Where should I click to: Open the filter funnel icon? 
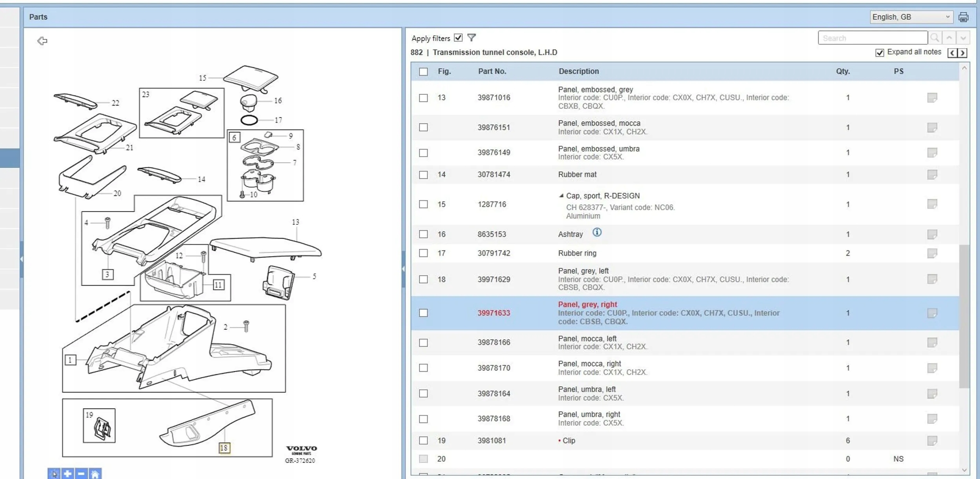coord(472,38)
